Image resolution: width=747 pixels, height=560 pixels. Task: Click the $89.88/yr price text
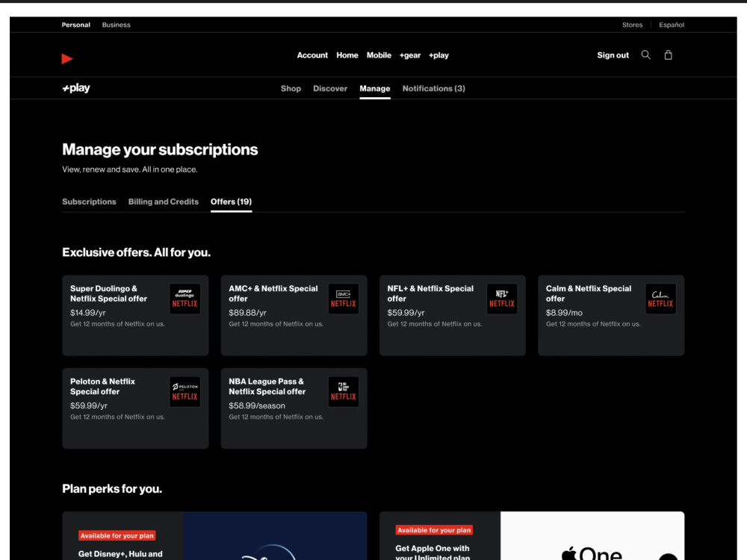(247, 313)
